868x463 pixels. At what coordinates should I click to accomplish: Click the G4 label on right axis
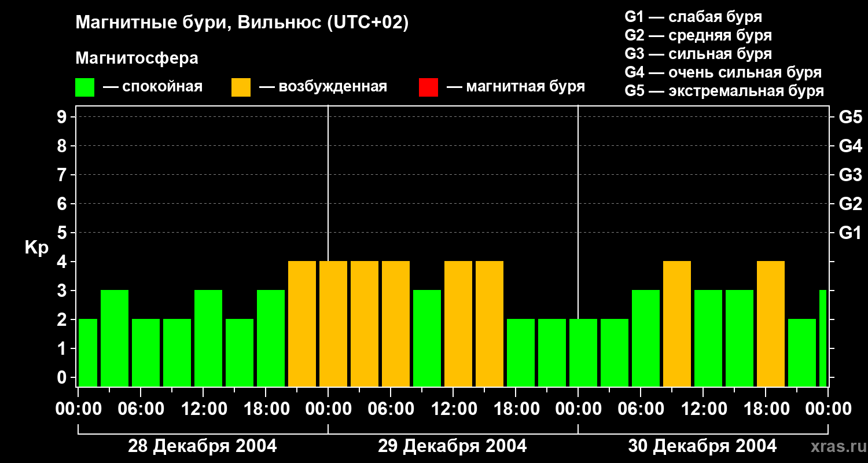850,146
